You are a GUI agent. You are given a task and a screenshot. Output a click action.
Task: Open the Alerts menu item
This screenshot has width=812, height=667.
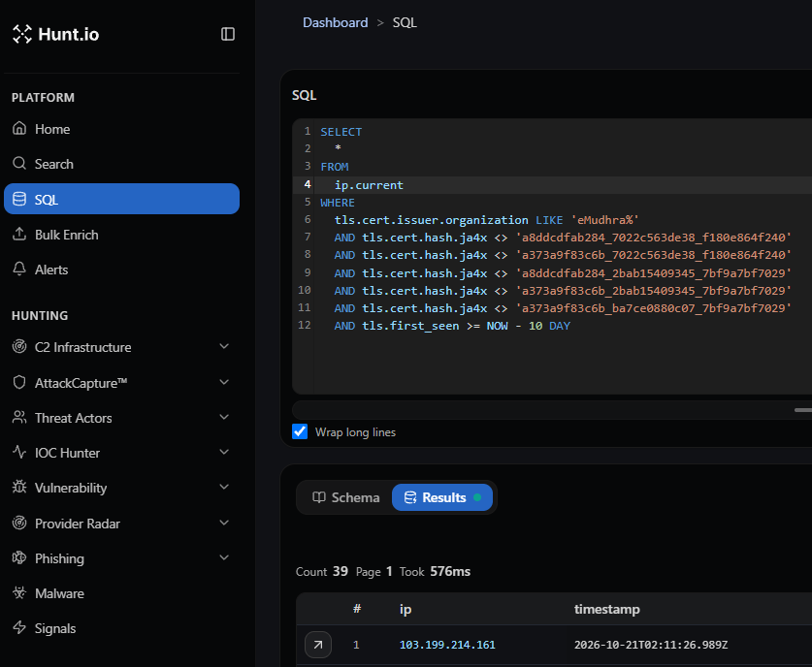click(x=121, y=270)
